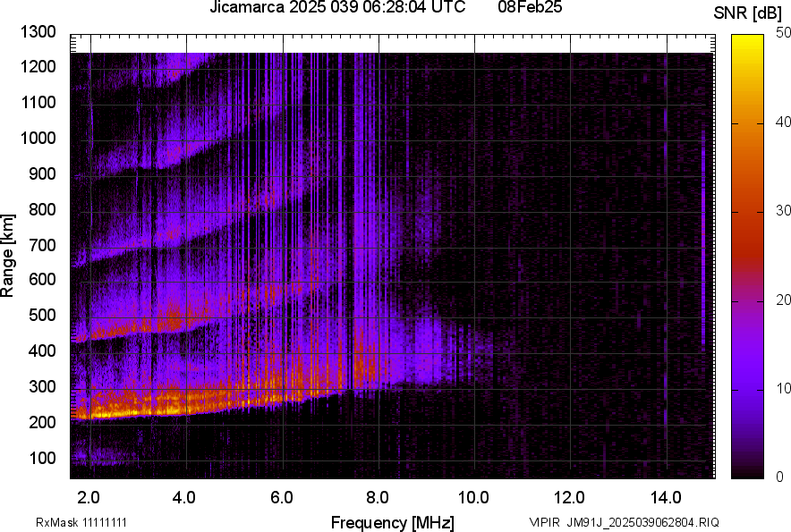Click the 2.0 frequency tick label
The height and width of the screenshot is (532, 791).
click(x=89, y=496)
